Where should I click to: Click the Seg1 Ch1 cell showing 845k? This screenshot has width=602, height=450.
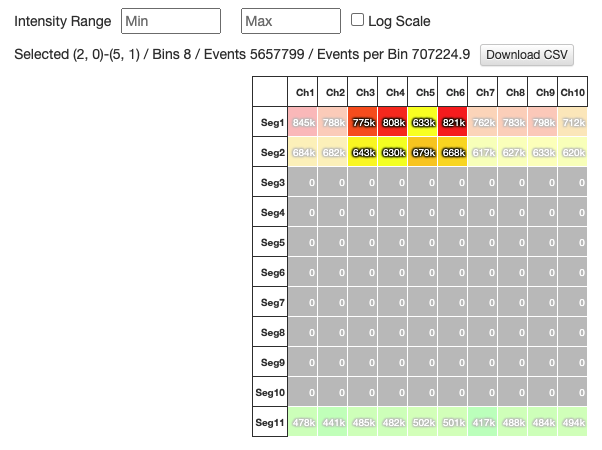[303, 123]
